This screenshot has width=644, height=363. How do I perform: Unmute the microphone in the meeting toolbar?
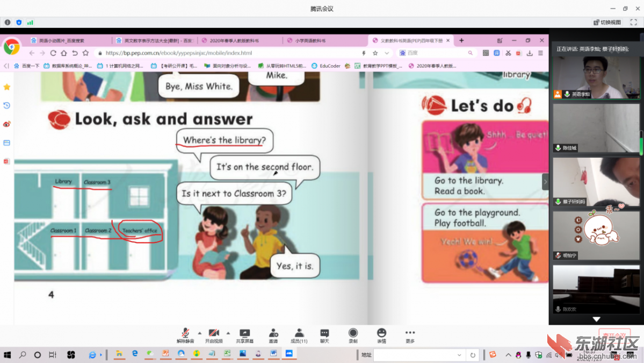click(x=185, y=336)
